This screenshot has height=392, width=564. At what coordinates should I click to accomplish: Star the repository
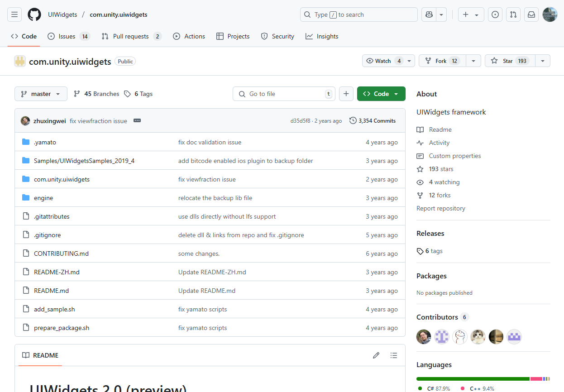[510, 61]
